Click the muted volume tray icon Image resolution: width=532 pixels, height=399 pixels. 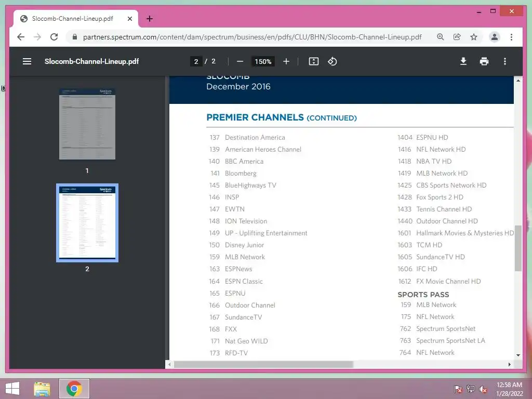tap(483, 389)
